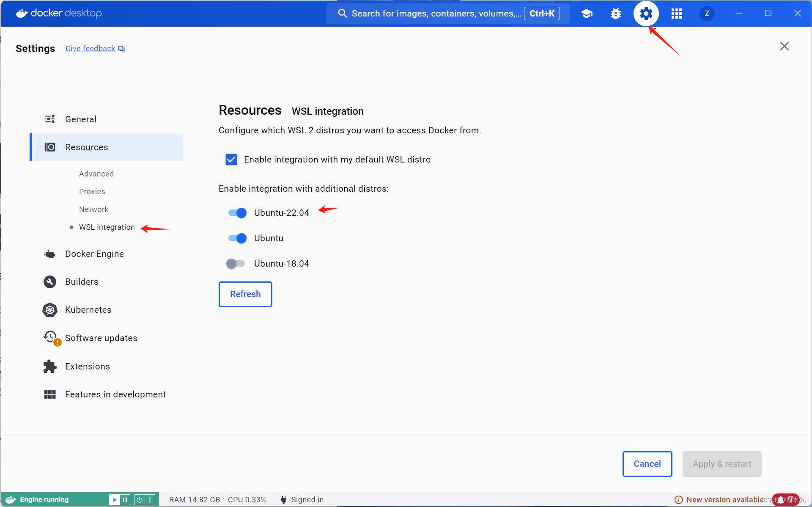The height and width of the screenshot is (507, 812).
Task: Open the Docker Engine settings section
Action: tap(95, 253)
